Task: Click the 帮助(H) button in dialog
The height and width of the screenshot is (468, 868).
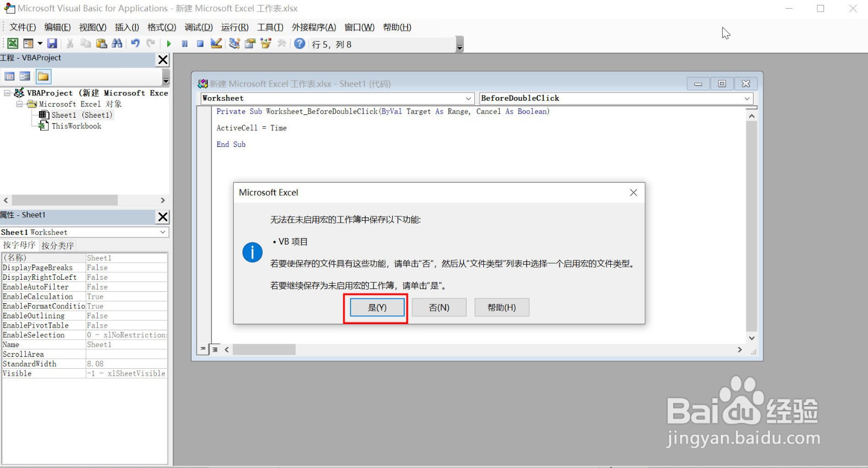Action: (x=502, y=307)
